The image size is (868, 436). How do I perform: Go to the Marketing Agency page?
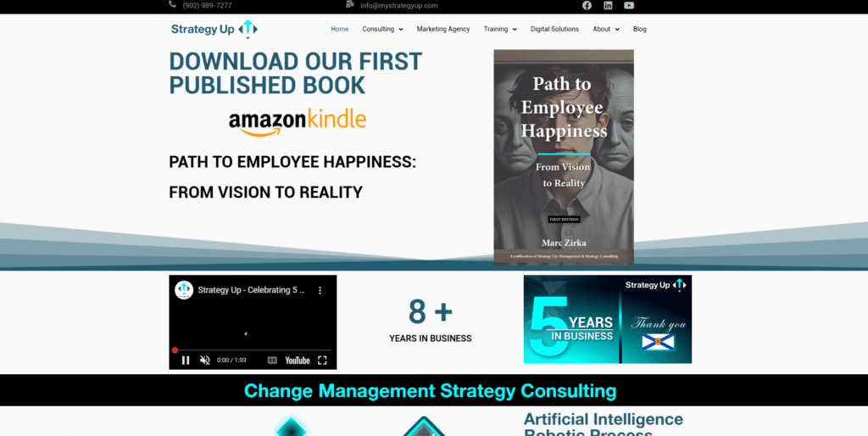tap(442, 29)
